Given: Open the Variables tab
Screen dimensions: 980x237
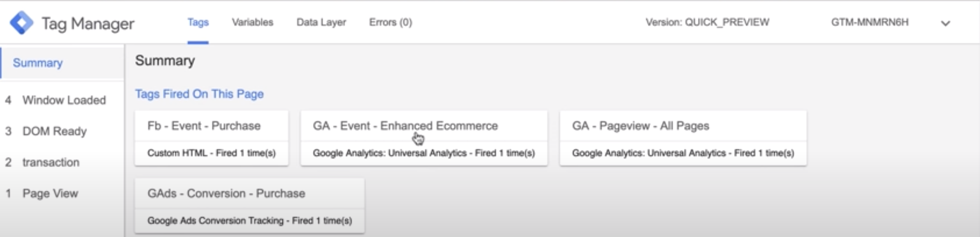Looking at the screenshot, I should pyautogui.click(x=252, y=22).
